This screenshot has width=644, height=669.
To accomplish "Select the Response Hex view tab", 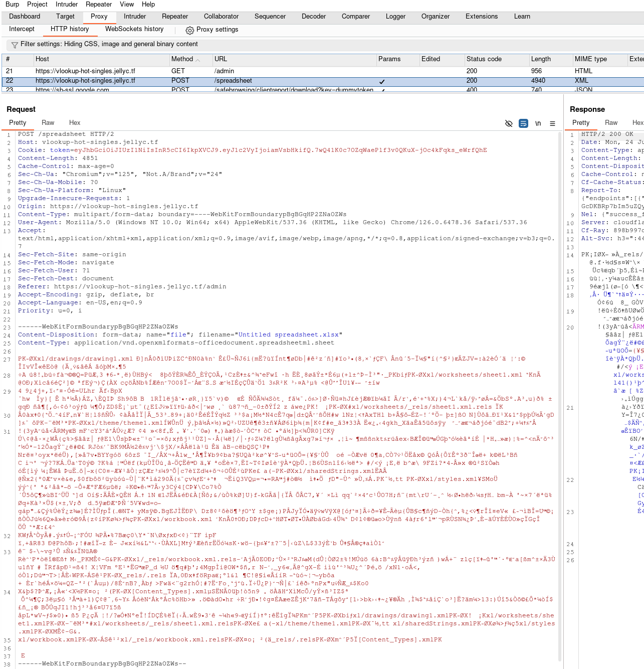I will coord(638,123).
